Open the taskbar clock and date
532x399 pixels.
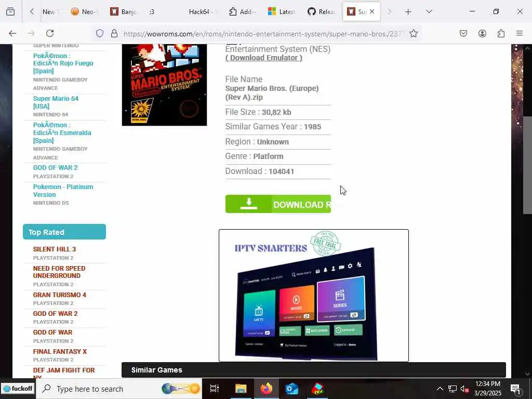point(487,389)
